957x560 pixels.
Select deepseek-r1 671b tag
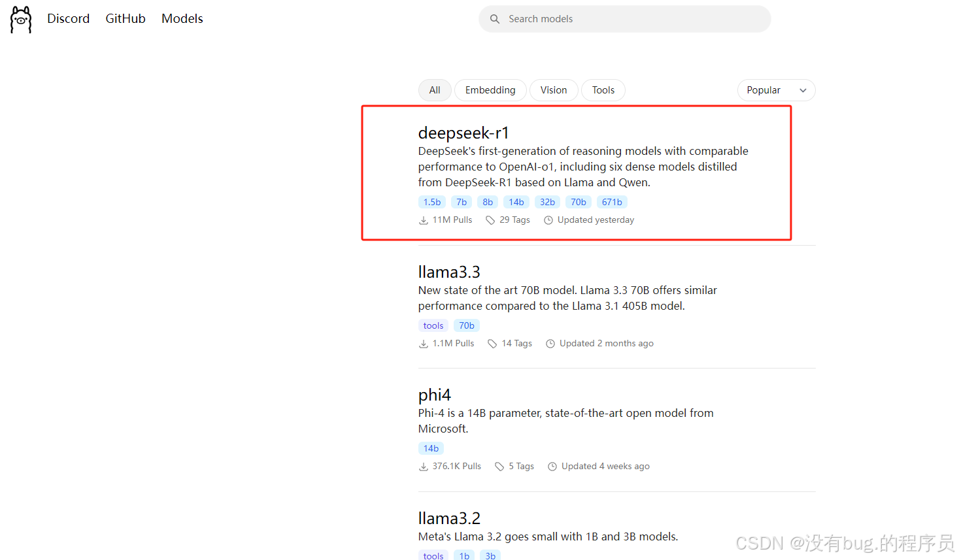point(612,202)
